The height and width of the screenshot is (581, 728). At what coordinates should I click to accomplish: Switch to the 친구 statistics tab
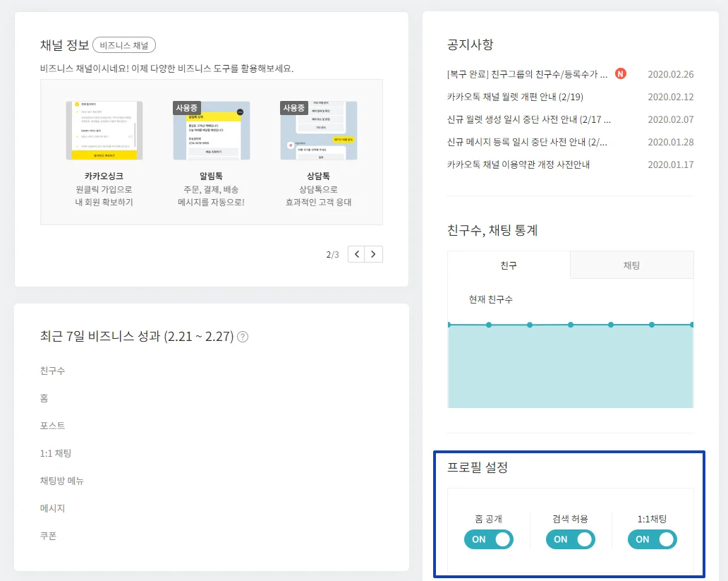(509, 265)
